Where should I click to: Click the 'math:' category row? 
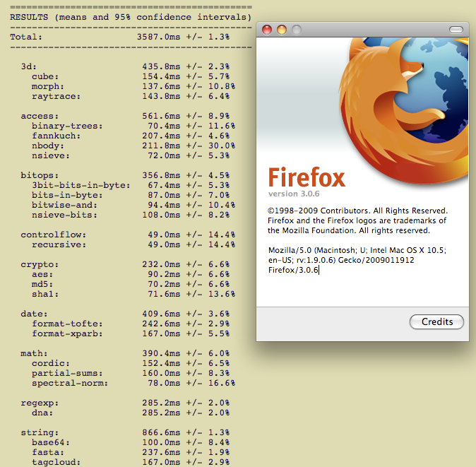click(125, 353)
